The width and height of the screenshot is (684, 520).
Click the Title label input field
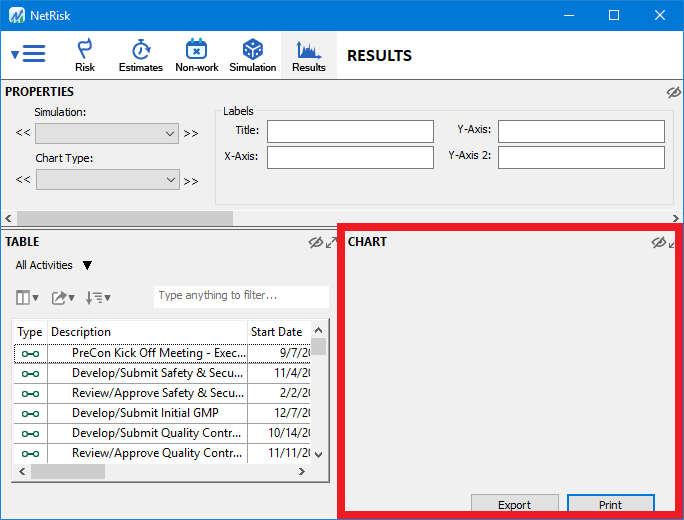coord(349,131)
